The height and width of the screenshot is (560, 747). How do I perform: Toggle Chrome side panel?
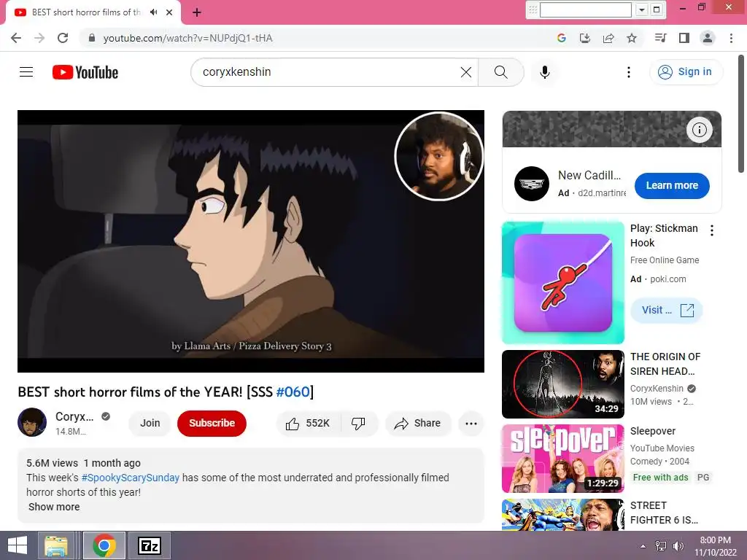coord(684,38)
